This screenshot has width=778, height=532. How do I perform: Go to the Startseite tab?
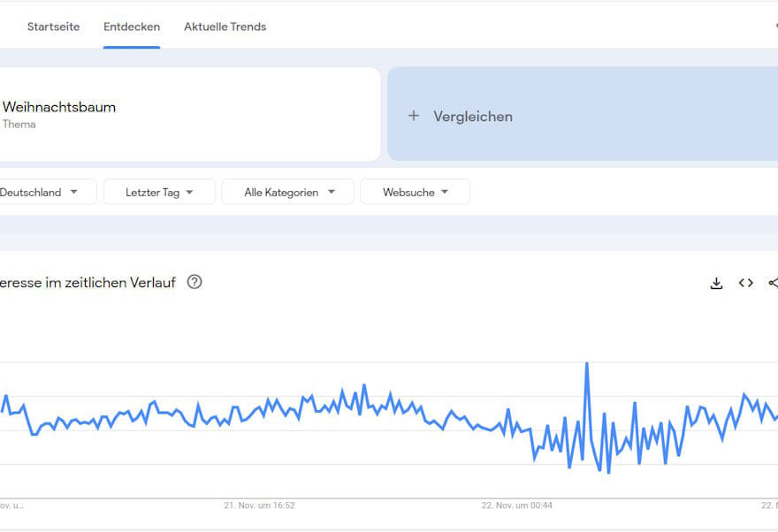tap(53, 27)
